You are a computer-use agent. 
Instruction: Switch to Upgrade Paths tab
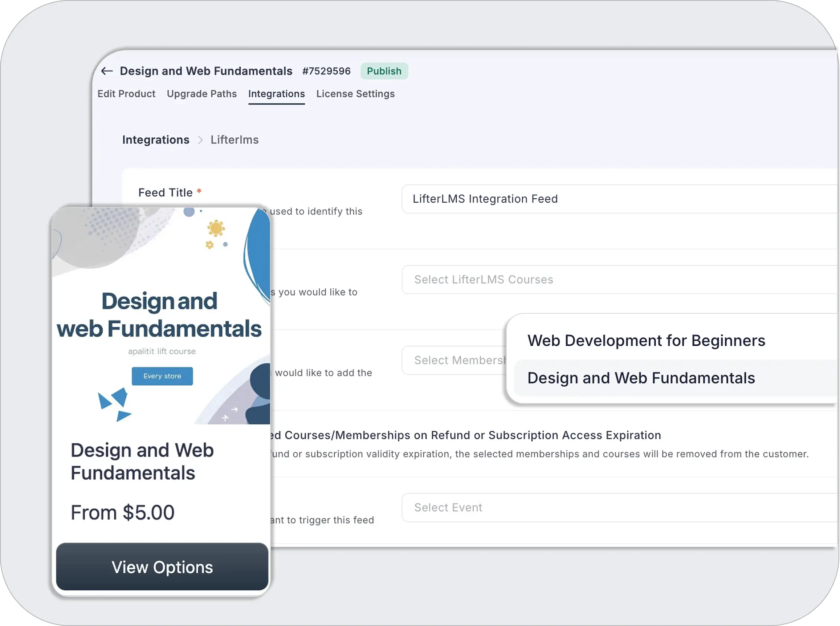point(201,94)
